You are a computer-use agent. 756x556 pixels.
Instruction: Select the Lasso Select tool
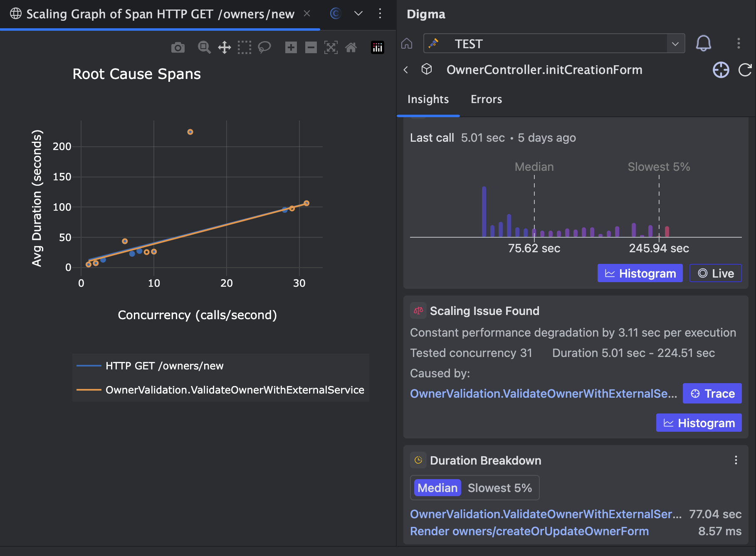click(264, 47)
